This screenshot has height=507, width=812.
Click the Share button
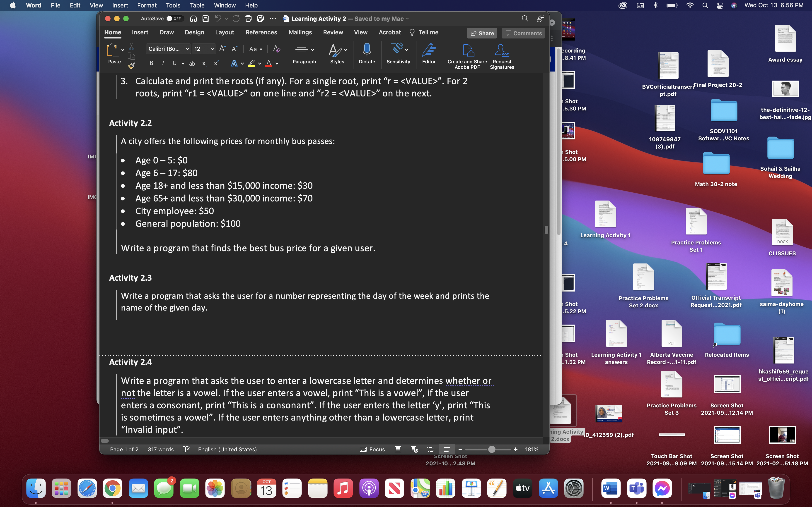coord(482,33)
